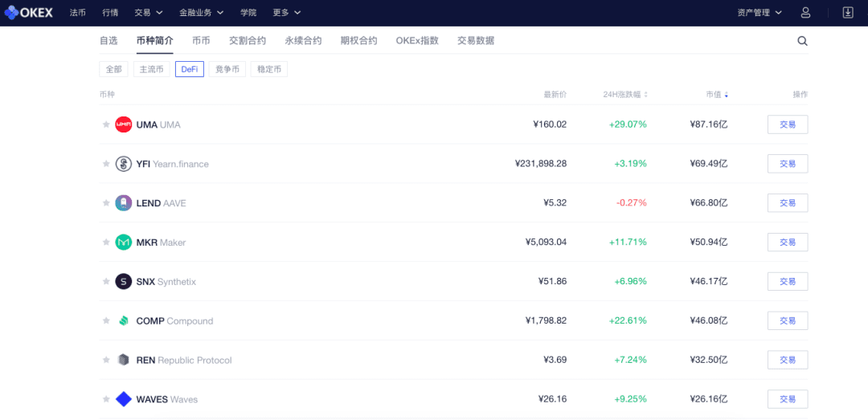Select the DeFi filter
Image resolution: width=868 pixels, height=420 pixels.
click(190, 69)
